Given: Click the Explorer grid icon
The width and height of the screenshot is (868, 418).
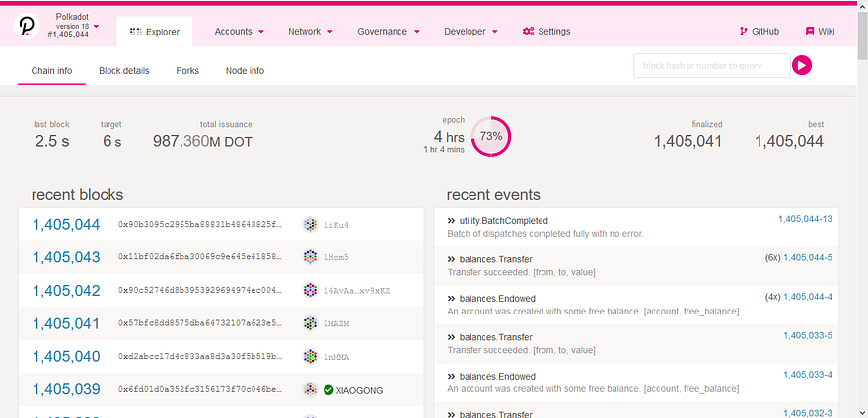Looking at the screenshot, I should [136, 32].
